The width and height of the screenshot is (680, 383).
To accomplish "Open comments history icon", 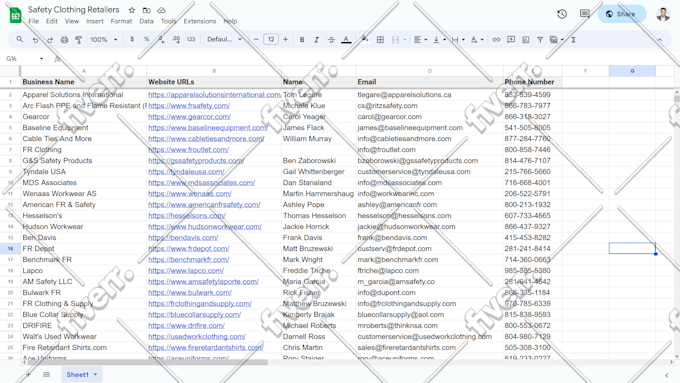I will [585, 14].
